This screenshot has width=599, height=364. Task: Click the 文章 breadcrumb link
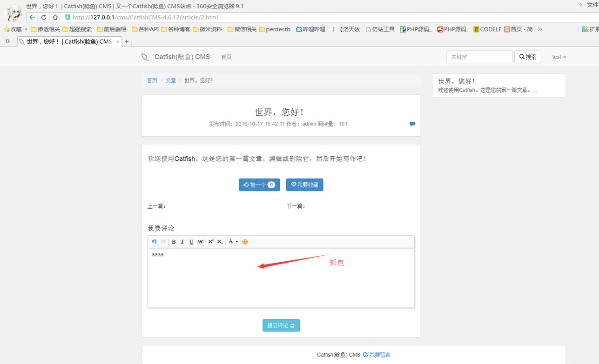pyautogui.click(x=171, y=80)
